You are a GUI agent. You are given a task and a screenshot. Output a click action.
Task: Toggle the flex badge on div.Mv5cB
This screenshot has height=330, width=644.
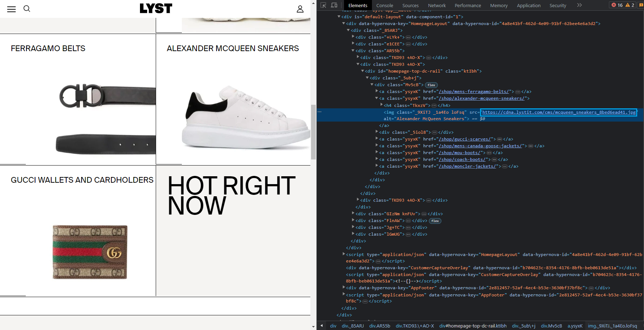pyautogui.click(x=431, y=85)
